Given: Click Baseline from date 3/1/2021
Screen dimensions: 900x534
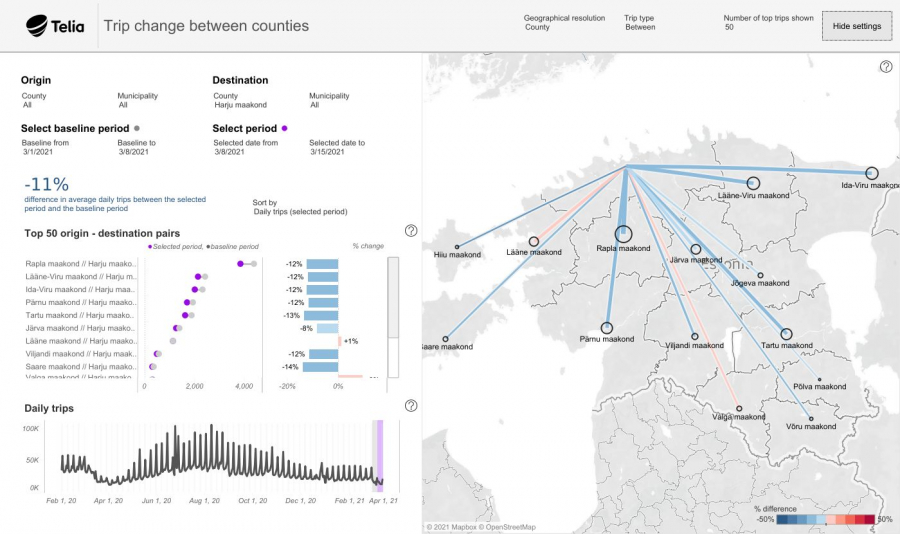Looking at the screenshot, I should point(38,152).
